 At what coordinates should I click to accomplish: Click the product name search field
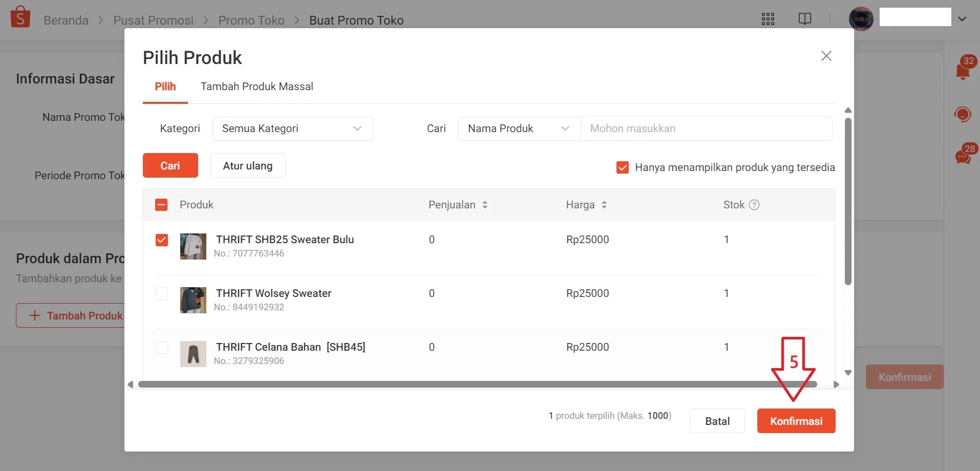point(706,129)
